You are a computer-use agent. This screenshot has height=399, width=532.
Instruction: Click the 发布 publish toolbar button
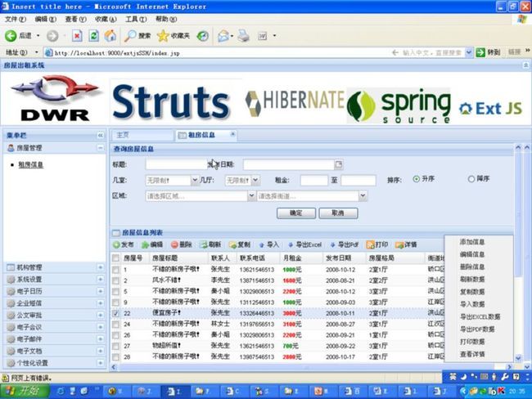click(x=123, y=244)
